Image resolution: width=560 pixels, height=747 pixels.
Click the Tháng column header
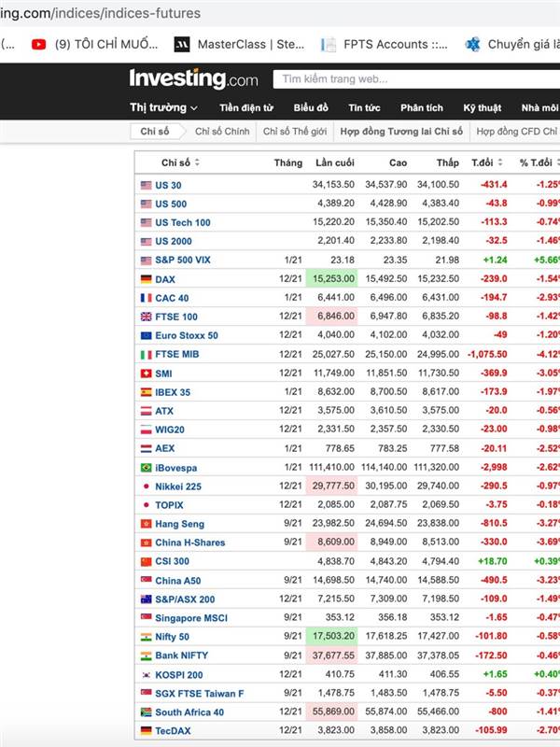(x=288, y=162)
